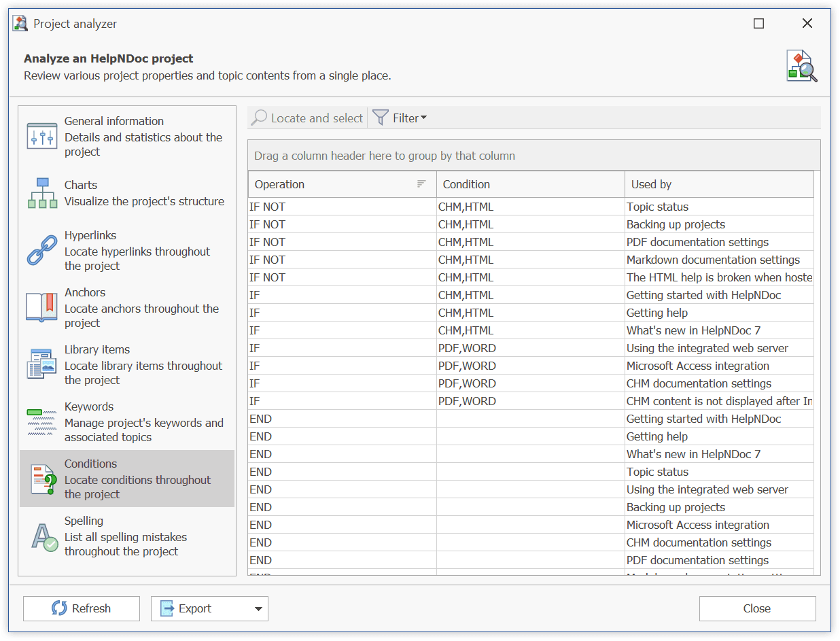The height and width of the screenshot is (641, 840).
Task: Click the Project analyzer title bar icon
Action: [20, 24]
